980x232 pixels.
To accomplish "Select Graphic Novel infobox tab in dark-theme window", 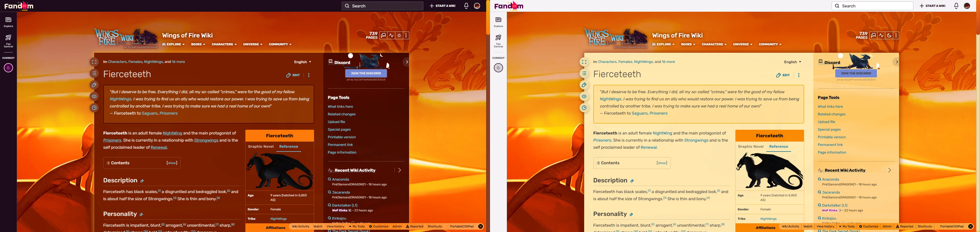I will (261, 147).
